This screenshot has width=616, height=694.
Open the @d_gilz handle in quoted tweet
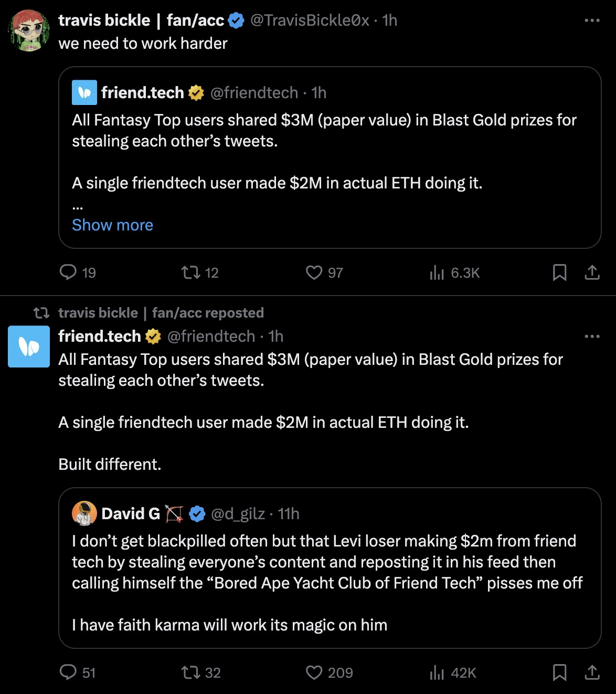[238, 513]
